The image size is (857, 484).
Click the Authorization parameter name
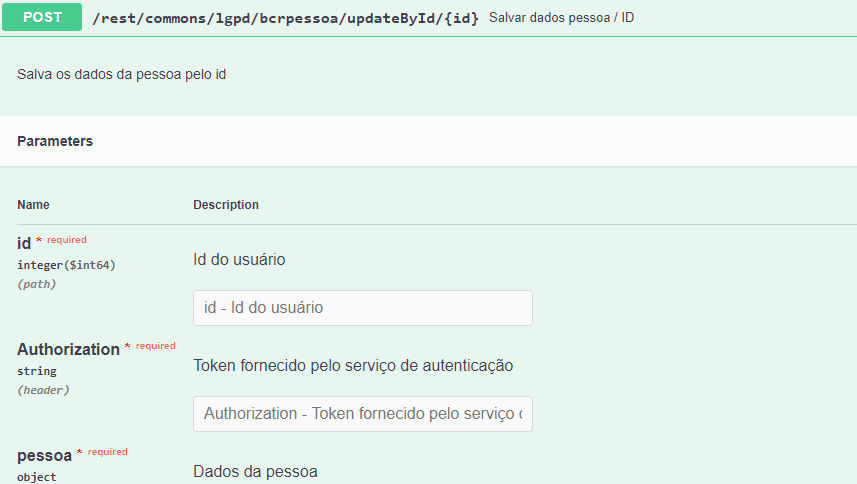68,349
